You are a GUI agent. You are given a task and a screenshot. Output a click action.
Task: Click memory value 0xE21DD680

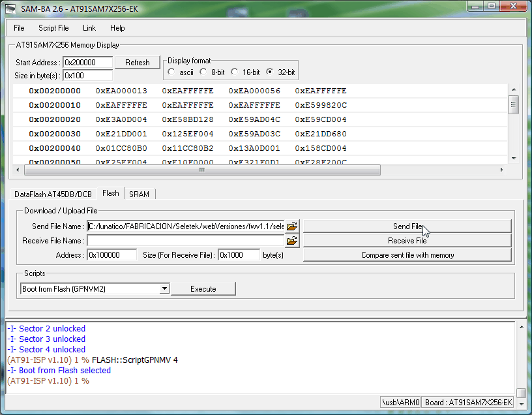pos(321,134)
